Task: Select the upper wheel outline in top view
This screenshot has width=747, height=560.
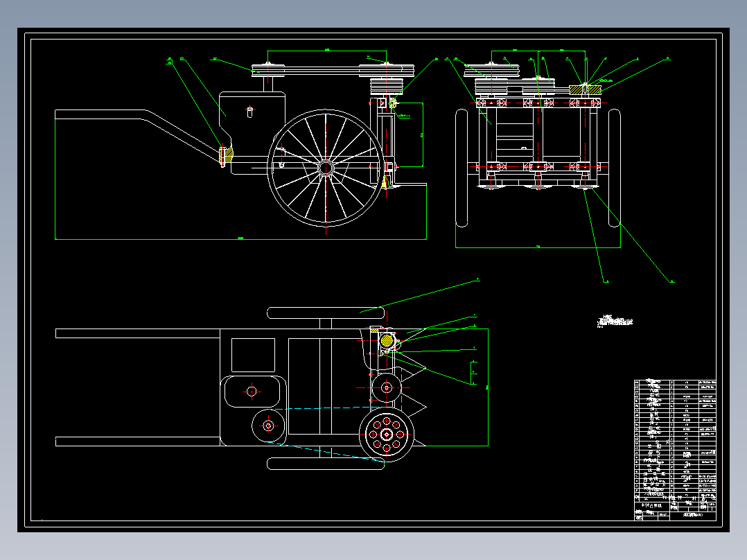Action: click(x=326, y=313)
